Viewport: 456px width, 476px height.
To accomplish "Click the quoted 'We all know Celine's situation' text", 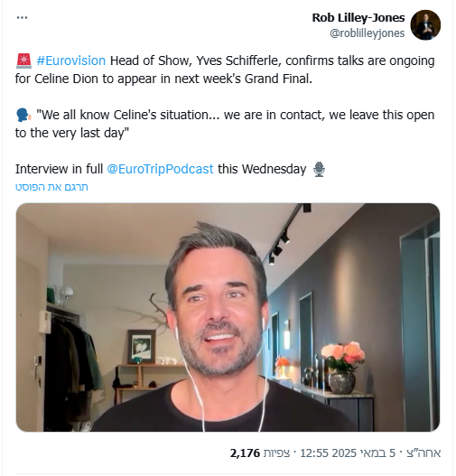I will 123,115.
